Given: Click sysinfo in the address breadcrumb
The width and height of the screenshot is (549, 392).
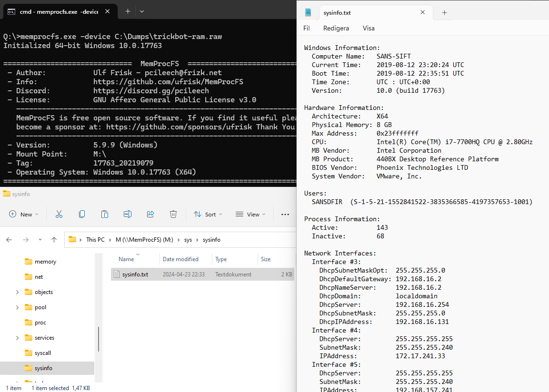Looking at the screenshot, I should point(211,240).
